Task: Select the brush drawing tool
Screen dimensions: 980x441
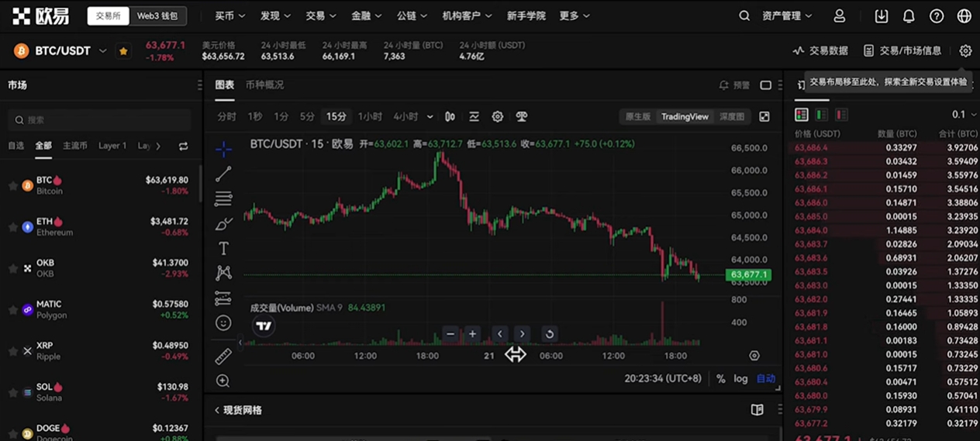Action: point(223,224)
